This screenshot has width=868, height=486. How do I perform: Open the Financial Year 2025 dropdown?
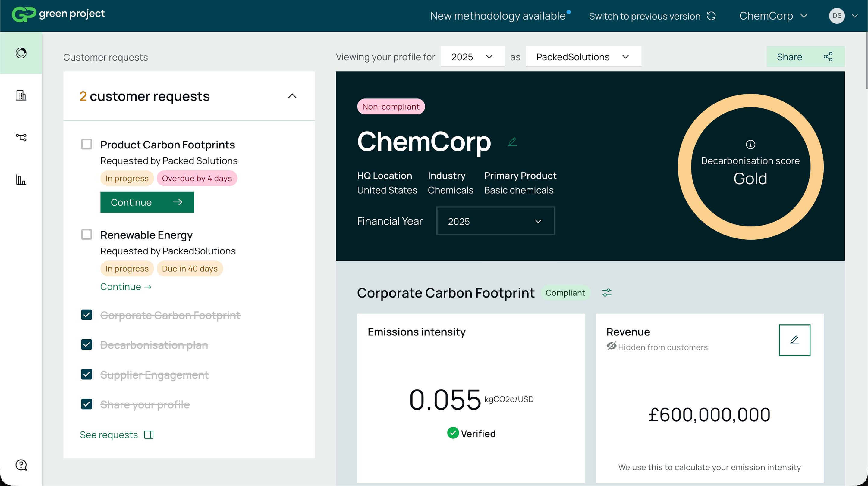(496, 221)
